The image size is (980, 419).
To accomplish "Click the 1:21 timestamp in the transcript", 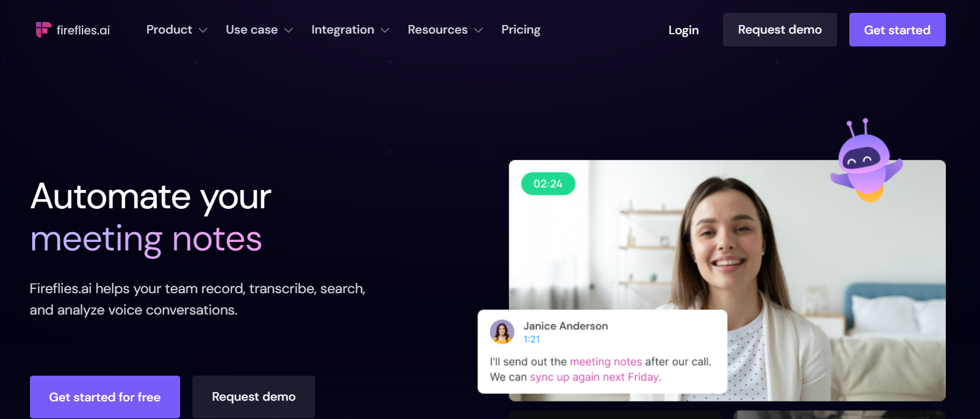I will pos(531,340).
